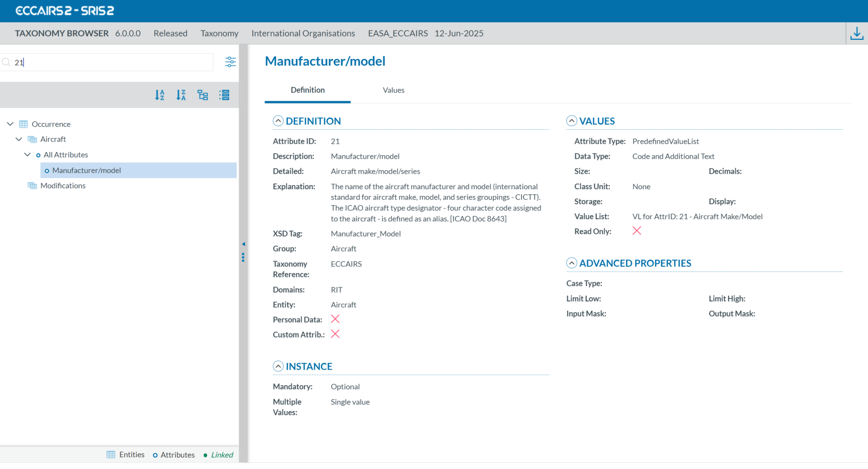Screen dimensions: 868x469
Task: Collapse the left panel with splitter arrow
Action: tap(243, 244)
